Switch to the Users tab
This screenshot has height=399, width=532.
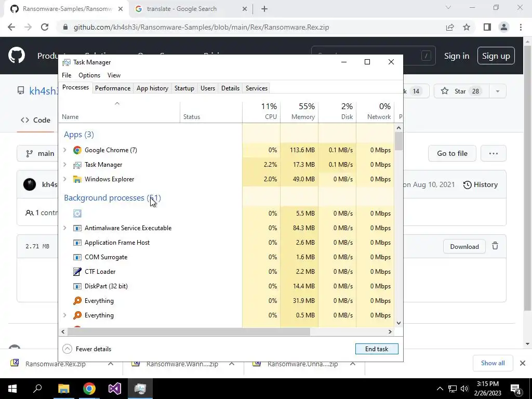208,88
